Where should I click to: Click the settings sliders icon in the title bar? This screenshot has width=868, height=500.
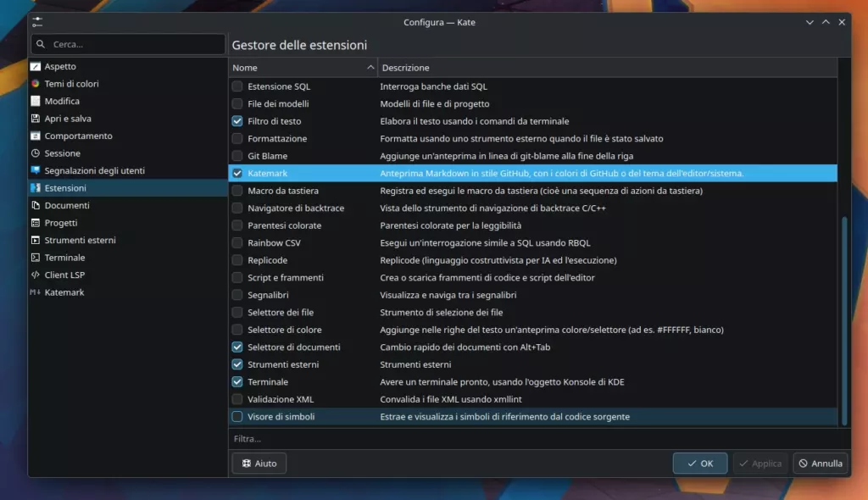[x=37, y=22]
